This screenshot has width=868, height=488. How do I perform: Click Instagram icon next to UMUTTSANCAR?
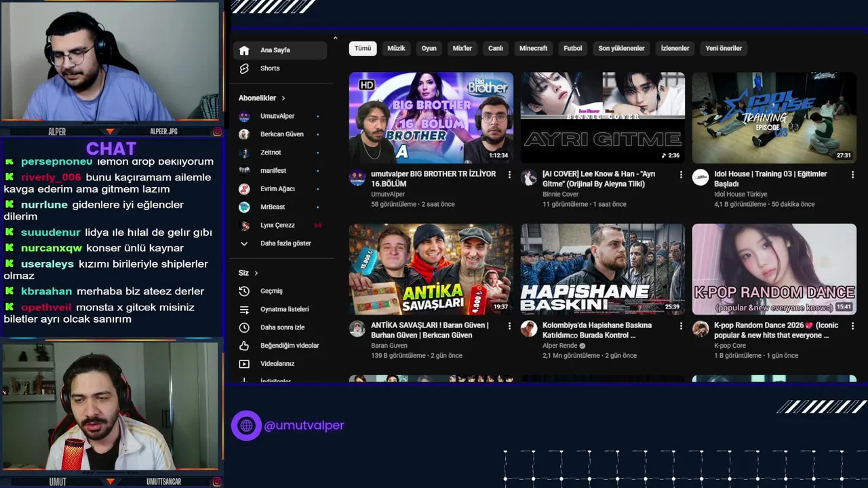click(x=217, y=482)
